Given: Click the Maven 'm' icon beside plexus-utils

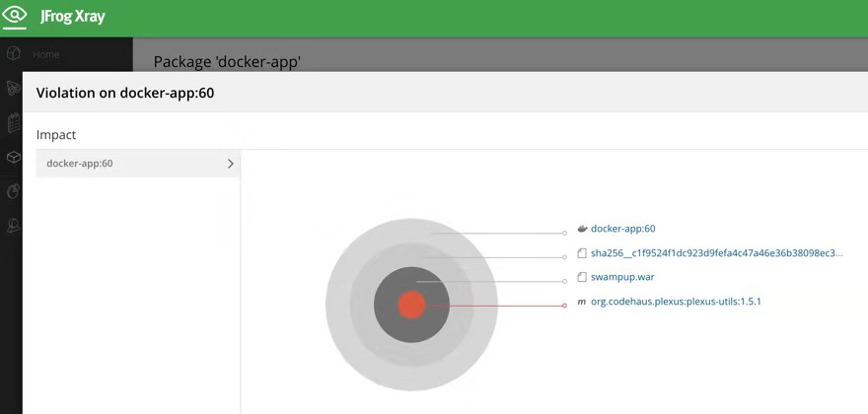Looking at the screenshot, I should coord(581,302).
